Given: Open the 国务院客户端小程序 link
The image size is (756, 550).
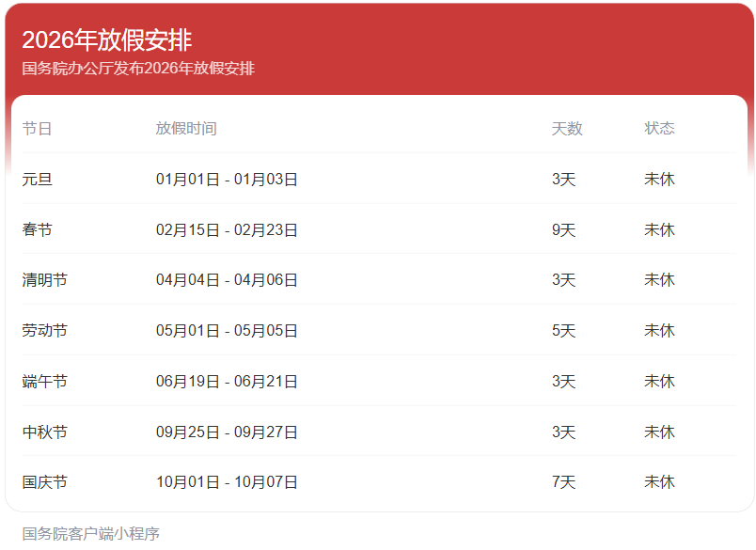Looking at the screenshot, I should (x=91, y=534).
